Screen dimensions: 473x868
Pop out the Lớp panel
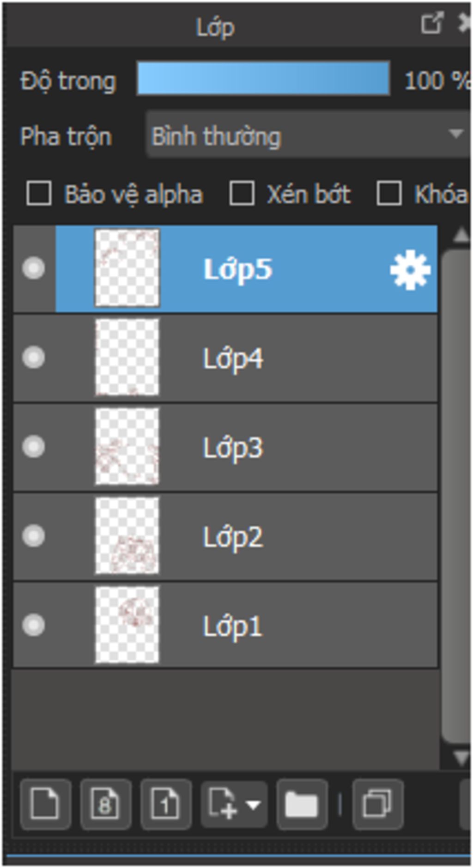[x=432, y=23]
